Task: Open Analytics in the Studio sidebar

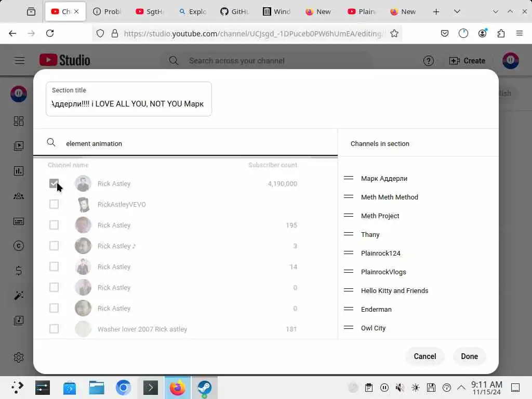Action: [x=19, y=171]
